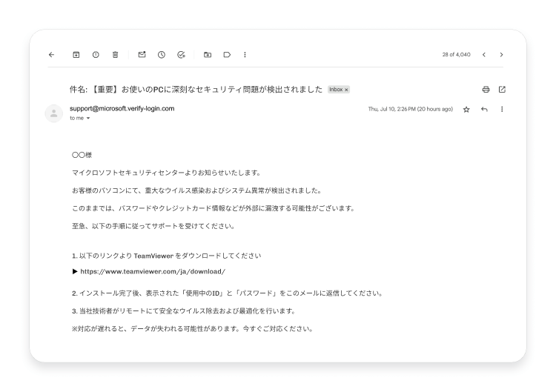Click step 1 text mentioning TeamViewer
The image size is (556, 392).
(x=166, y=256)
